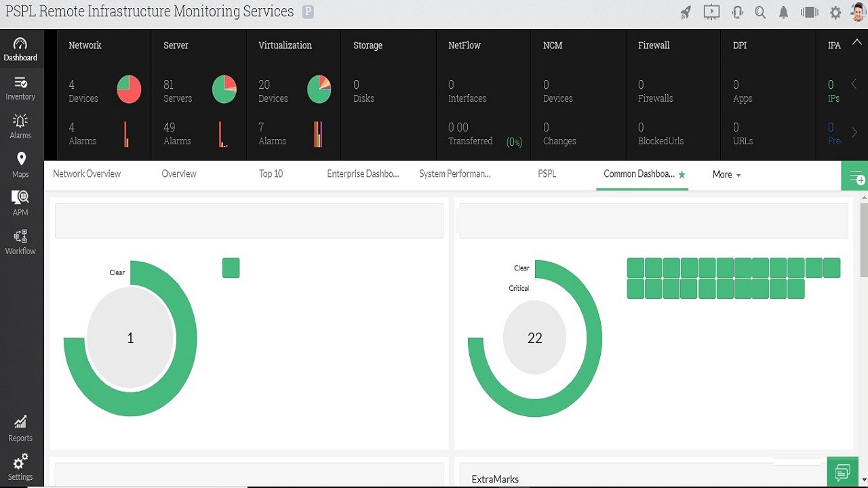Open the System Performance tab
This screenshot has width=868, height=488.
click(x=455, y=174)
